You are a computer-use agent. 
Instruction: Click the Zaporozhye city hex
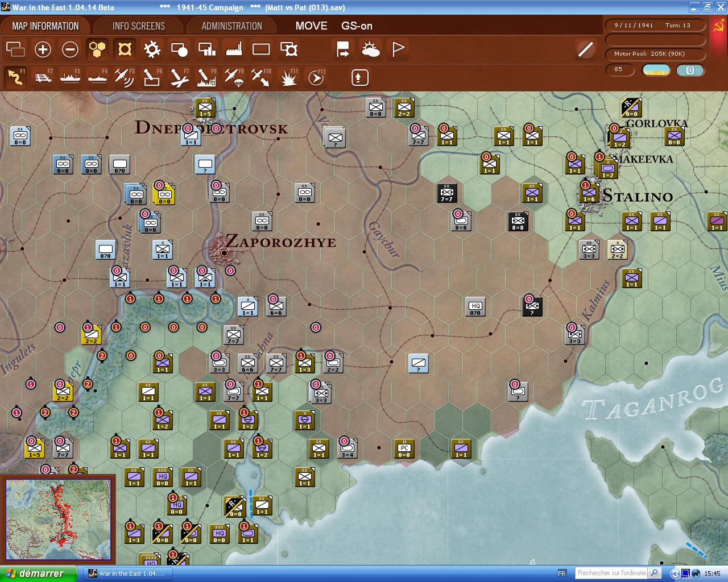coord(225,252)
